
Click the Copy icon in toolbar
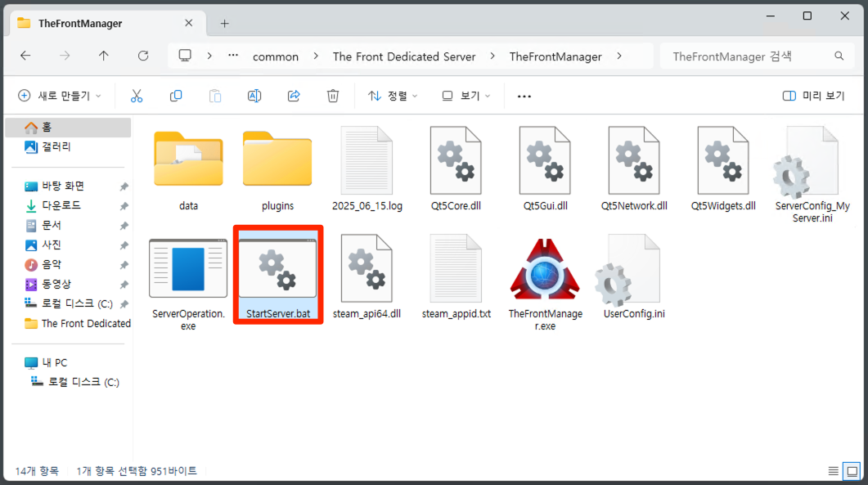(x=176, y=96)
